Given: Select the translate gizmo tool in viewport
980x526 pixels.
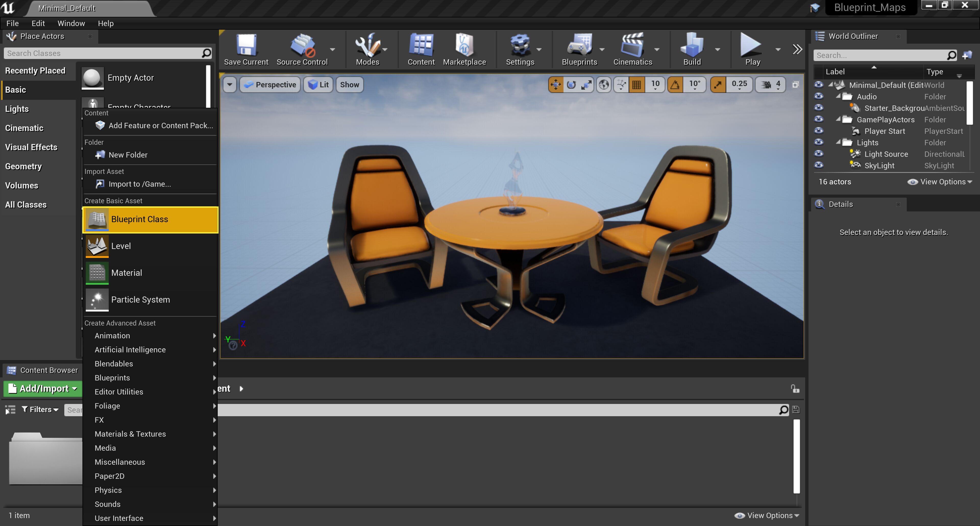Looking at the screenshot, I should [556, 85].
